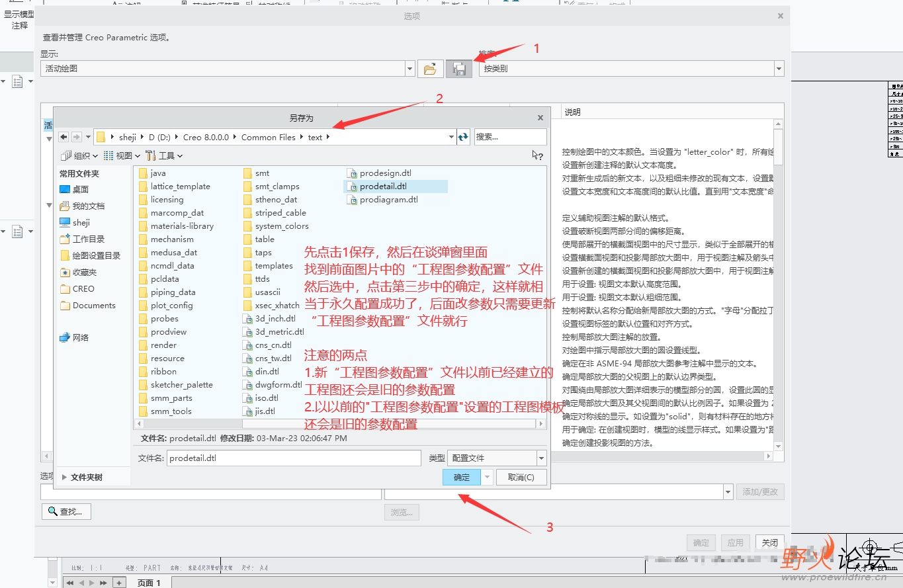Viewport: 903px width, 588px height.
Task: Open the 工具 tools dropdown menu
Action: (x=163, y=155)
